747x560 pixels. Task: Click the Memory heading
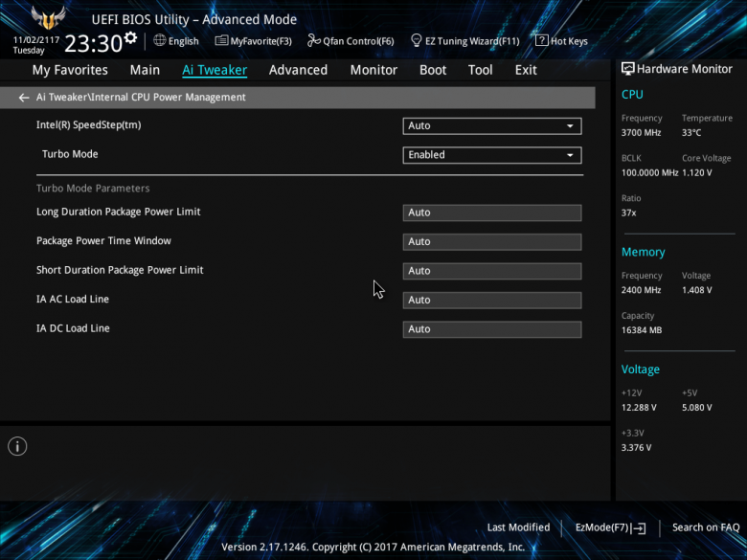tap(644, 252)
